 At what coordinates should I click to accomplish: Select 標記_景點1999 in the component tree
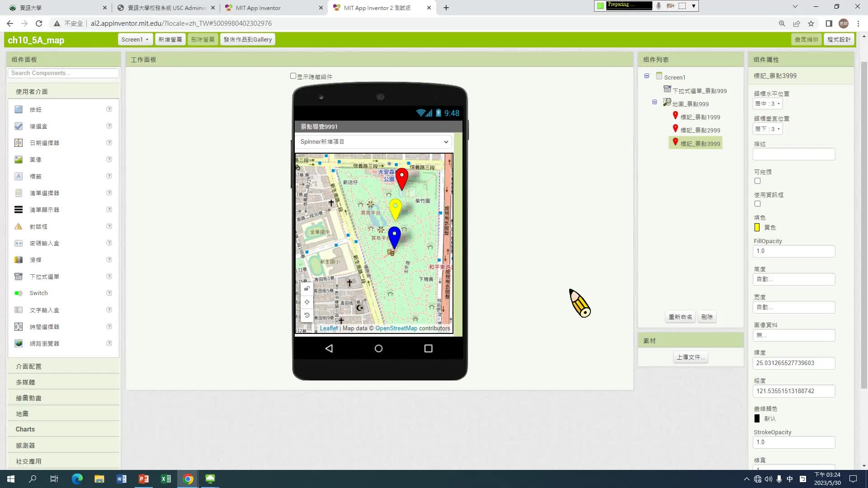click(700, 117)
